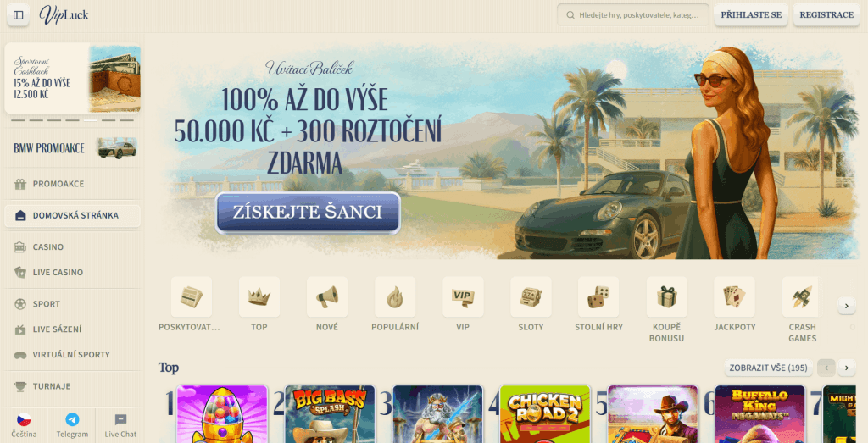The width and height of the screenshot is (868, 443).
Task: Select the Sloty slot machine icon
Action: 531,297
